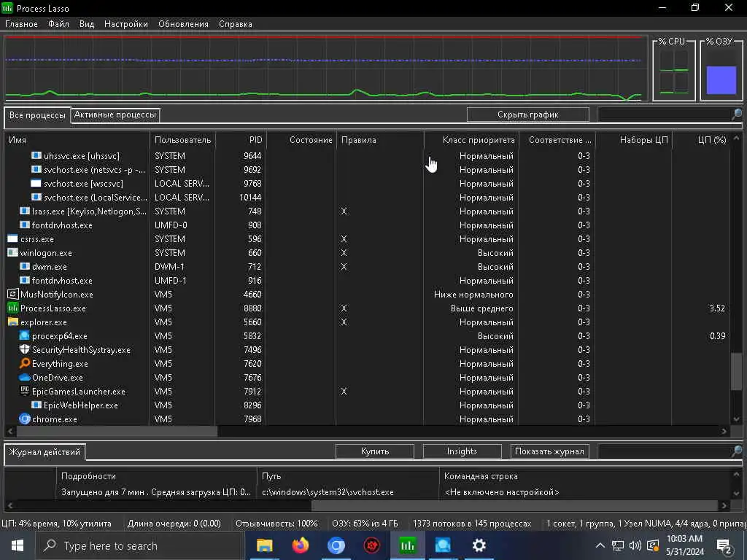Click the uhssvc.exe process icon
This screenshot has width=747, height=560.
tap(36, 155)
